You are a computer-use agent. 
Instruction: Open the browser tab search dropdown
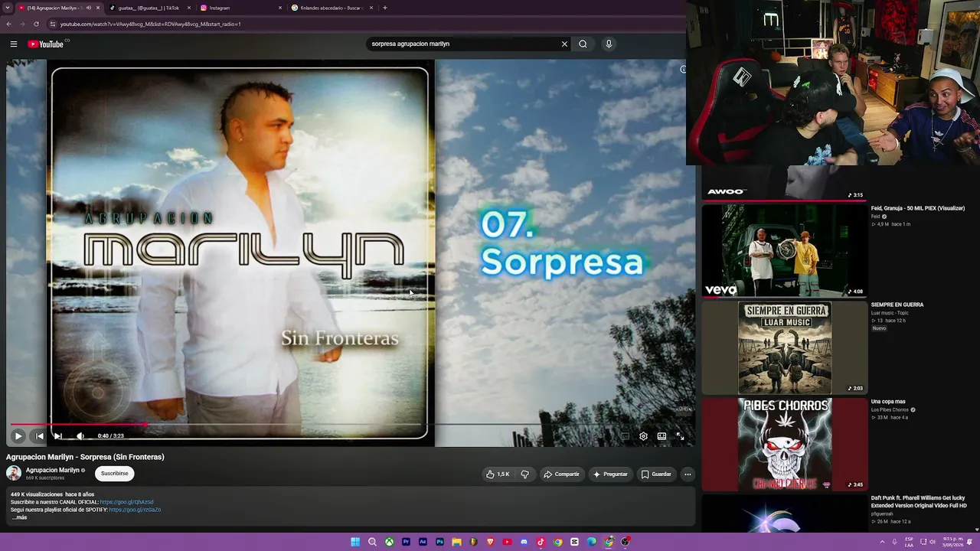click(8, 8)
